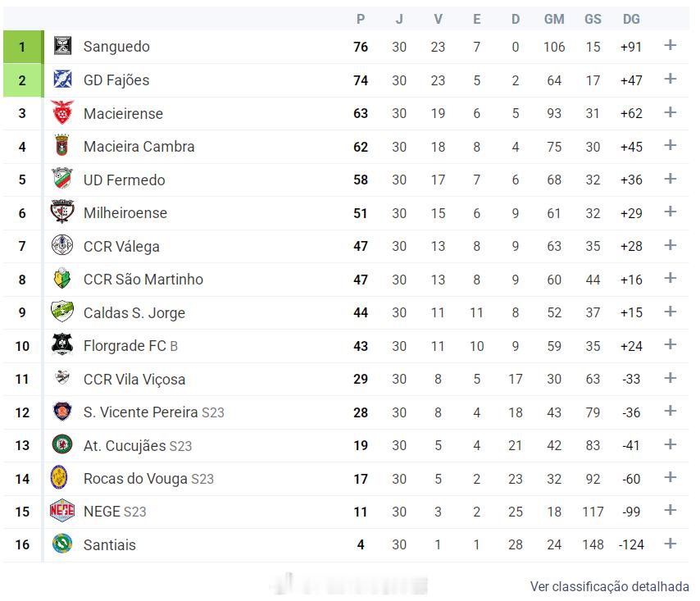
Task: Click the CCR São Martinho yellow badge
Action: click(x=62, y=279)
